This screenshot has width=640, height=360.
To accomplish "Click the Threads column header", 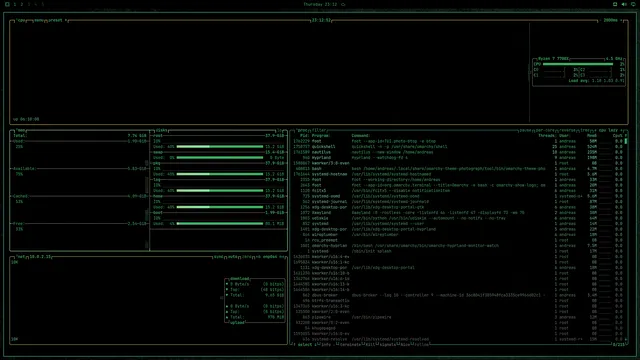I will 547,136.
